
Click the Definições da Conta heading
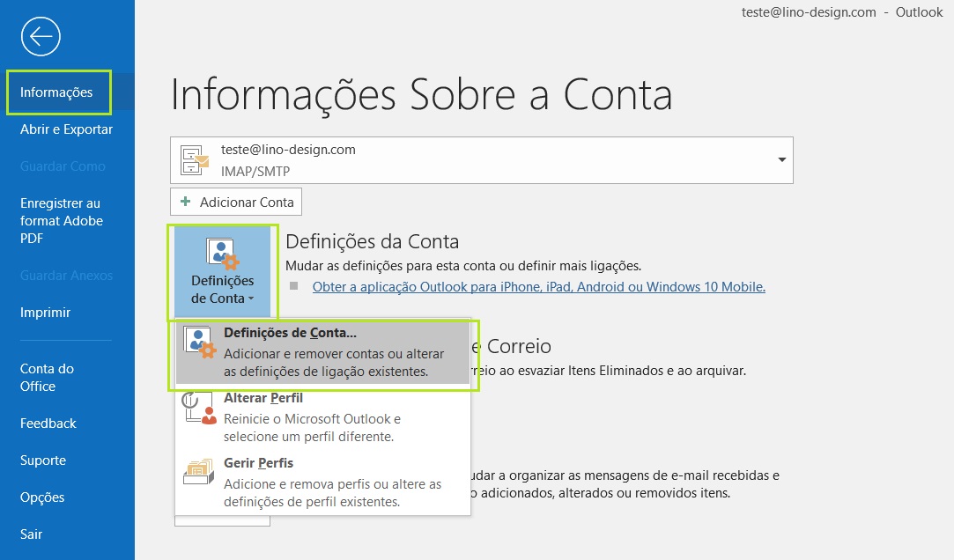tap(373, 241)
